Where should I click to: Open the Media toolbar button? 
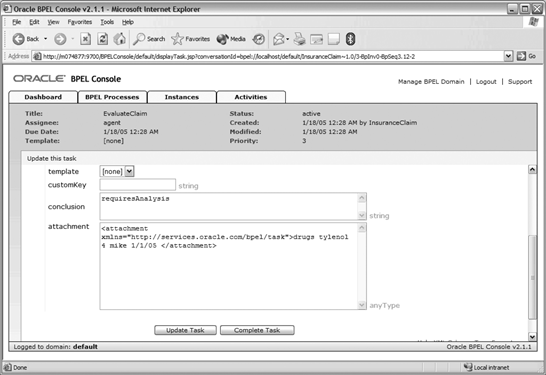click(231, 39)
